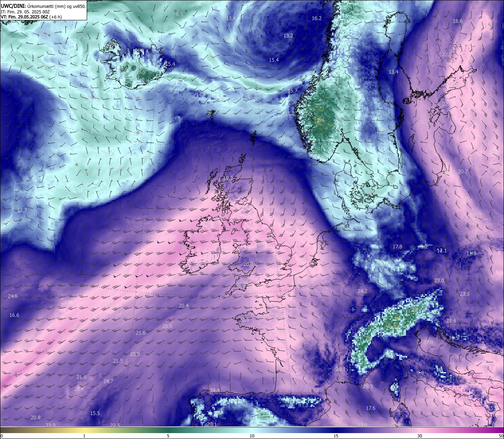Screen dimensions: 504x439
Task: Click the 12.1 value label on the map
Action: (x=442, y=251)
